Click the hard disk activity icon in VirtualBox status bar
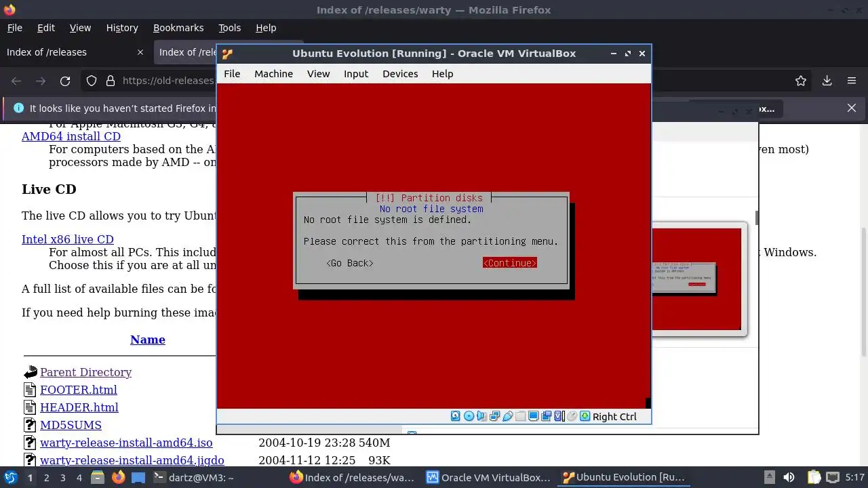Screen dimensions: 868x488 tap(456, 416)
